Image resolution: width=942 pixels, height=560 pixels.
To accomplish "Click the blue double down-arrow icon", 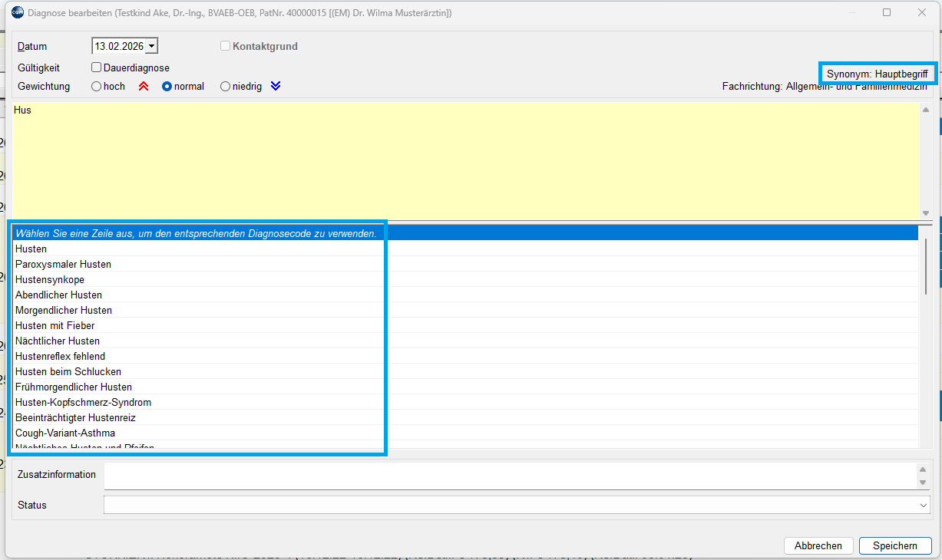I will tap(276, 87).
